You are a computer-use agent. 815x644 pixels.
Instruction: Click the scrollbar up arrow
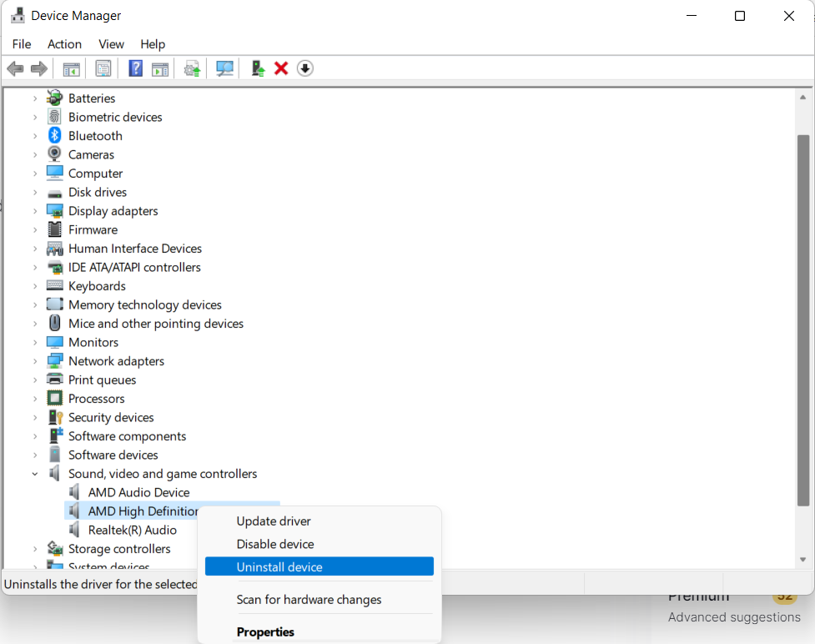[803, 98]
